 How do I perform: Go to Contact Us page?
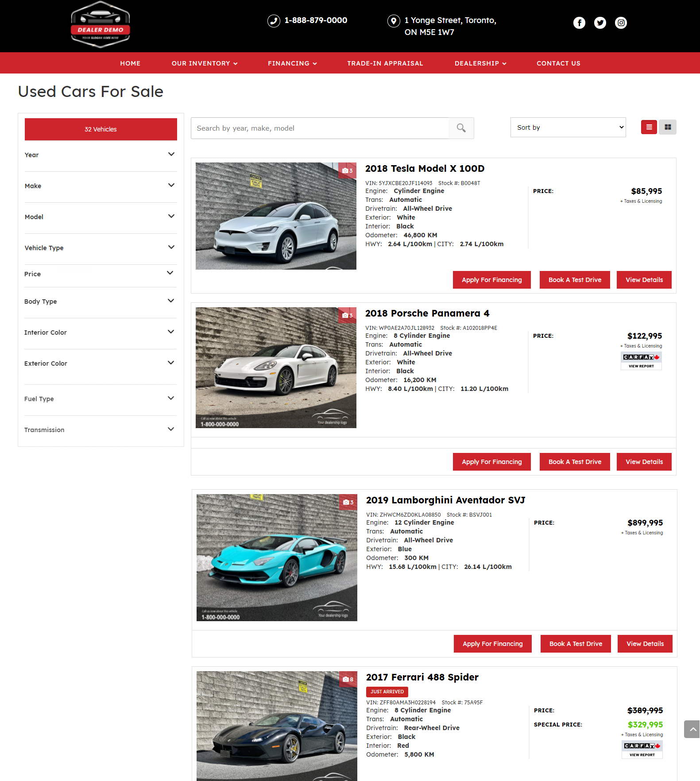coord(558,63)
